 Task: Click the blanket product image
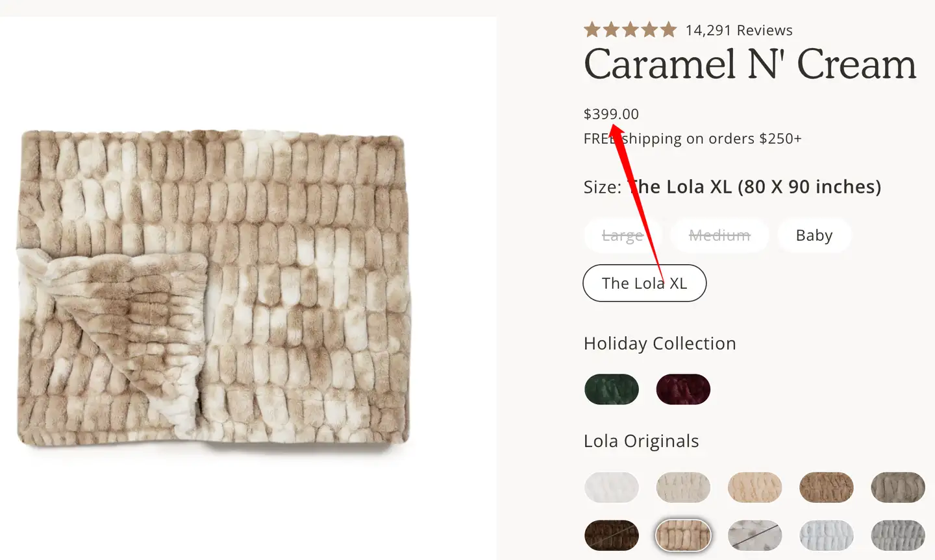pyautogui.click(x=214, y=289)
